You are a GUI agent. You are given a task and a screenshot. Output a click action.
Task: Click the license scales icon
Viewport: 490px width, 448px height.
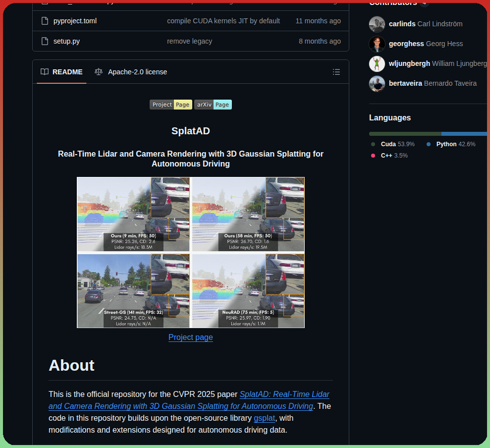click(x=99, y=72)
